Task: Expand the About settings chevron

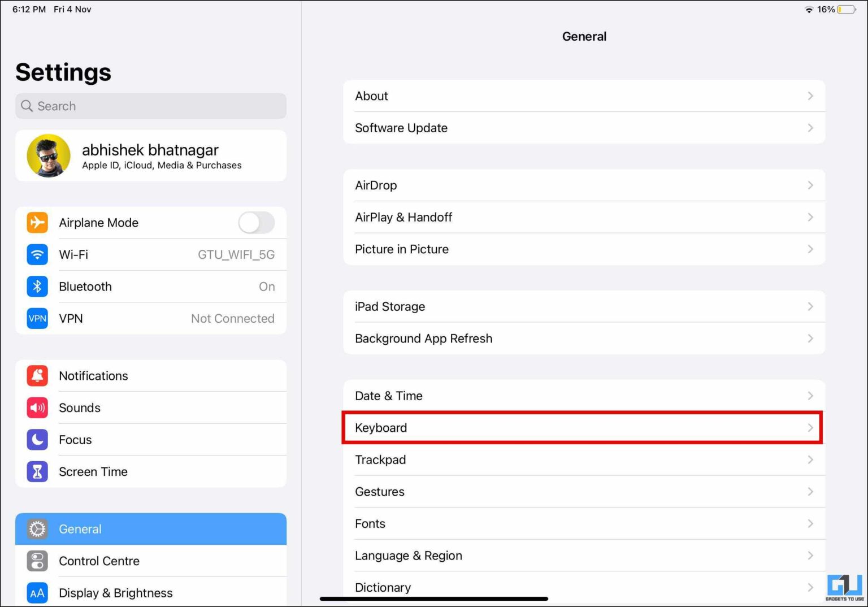Action: pos(810,96)
